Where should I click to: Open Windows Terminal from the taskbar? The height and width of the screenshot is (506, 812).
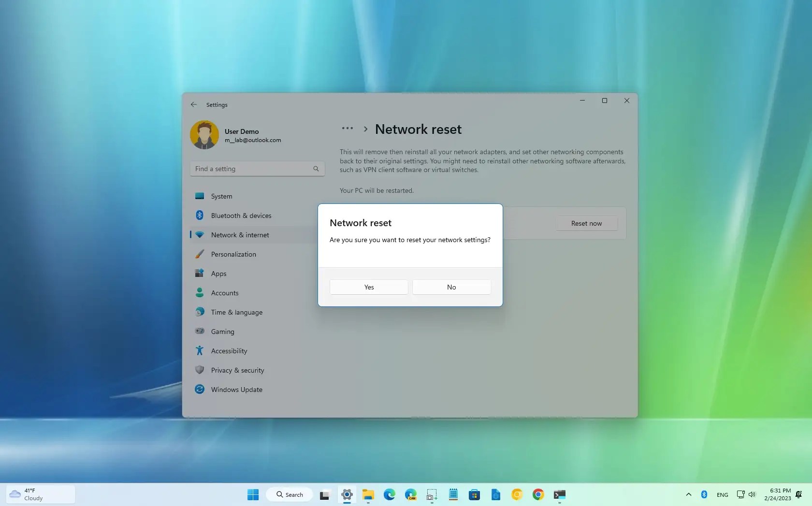(x=560, y=494)
